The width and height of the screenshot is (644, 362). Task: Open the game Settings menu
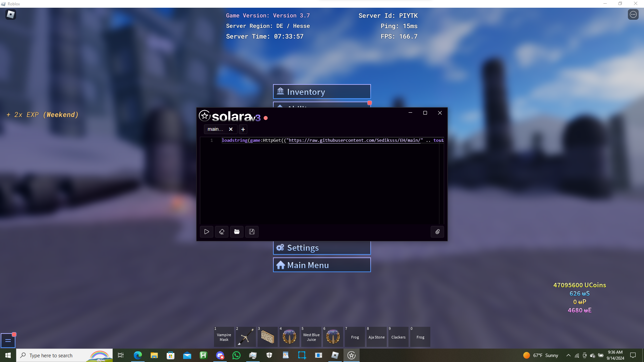(x=322, y=248)
